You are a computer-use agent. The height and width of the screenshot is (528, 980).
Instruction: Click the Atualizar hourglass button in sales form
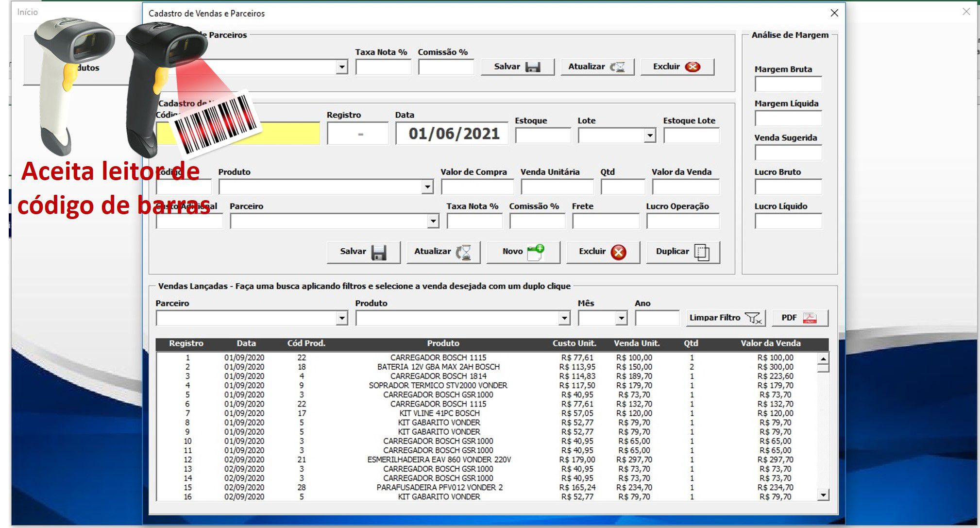click(443, 252)
